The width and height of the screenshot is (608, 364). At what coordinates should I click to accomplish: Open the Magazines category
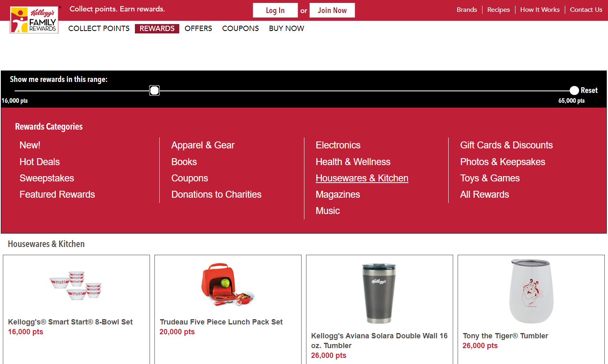click(x=338, y=194)
